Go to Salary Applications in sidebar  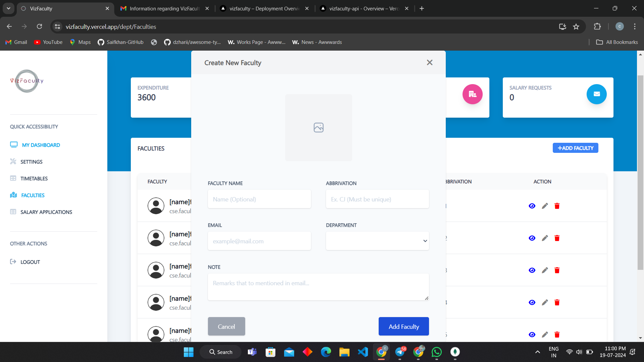46,212
